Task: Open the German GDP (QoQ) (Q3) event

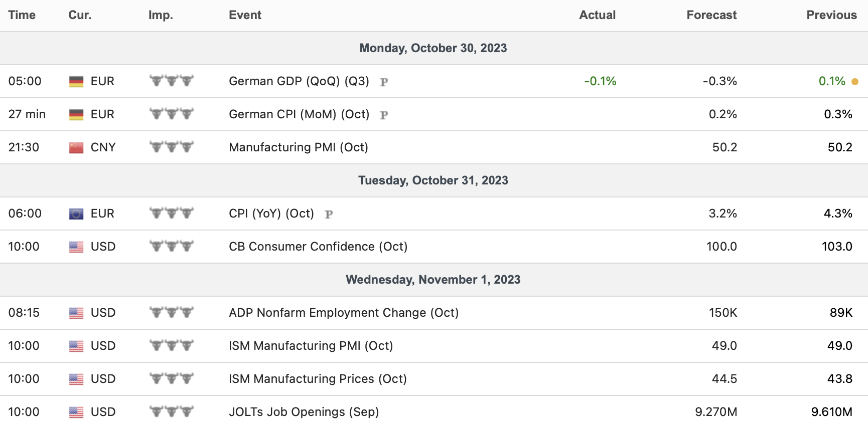Action: (x=299, y=81)
